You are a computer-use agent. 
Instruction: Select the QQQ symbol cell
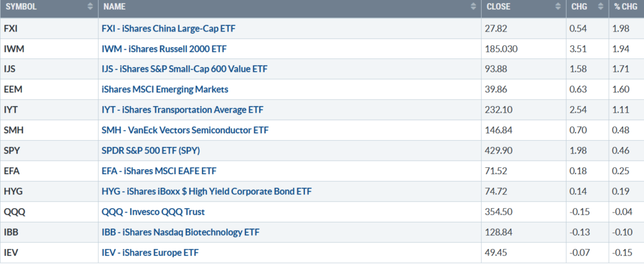pos(49,212)
